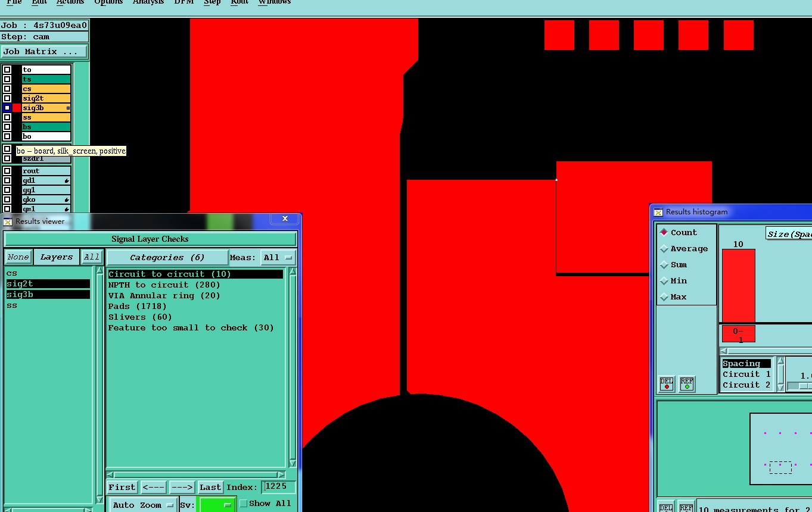The height and width of the screenshot is (512, 812).
Task: Select the Average radio option
Action: click(x=664, y=249)
